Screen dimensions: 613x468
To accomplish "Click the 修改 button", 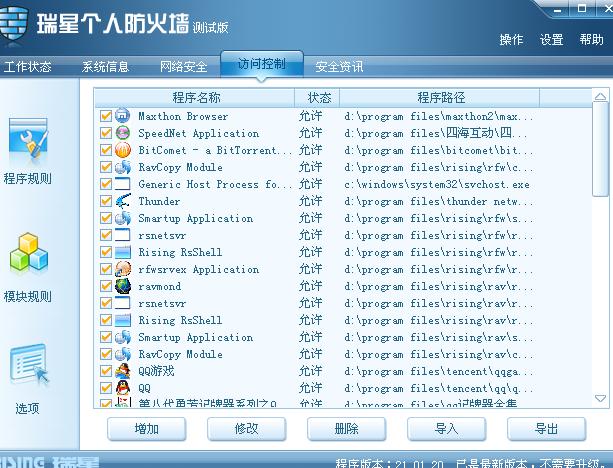I will [x=246, y=429].
